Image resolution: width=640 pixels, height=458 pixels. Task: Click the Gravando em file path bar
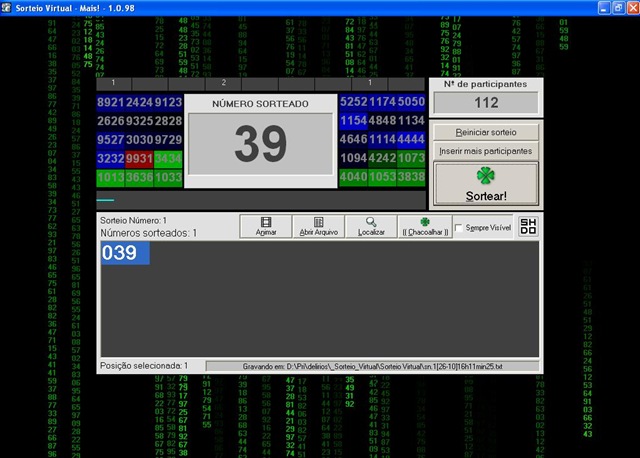tap(372, 367)
